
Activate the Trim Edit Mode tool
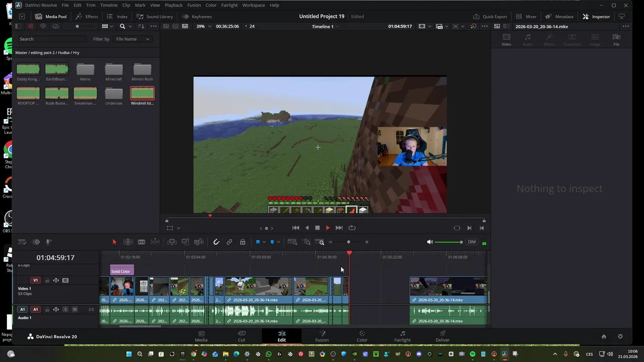(x=128, y=242)
